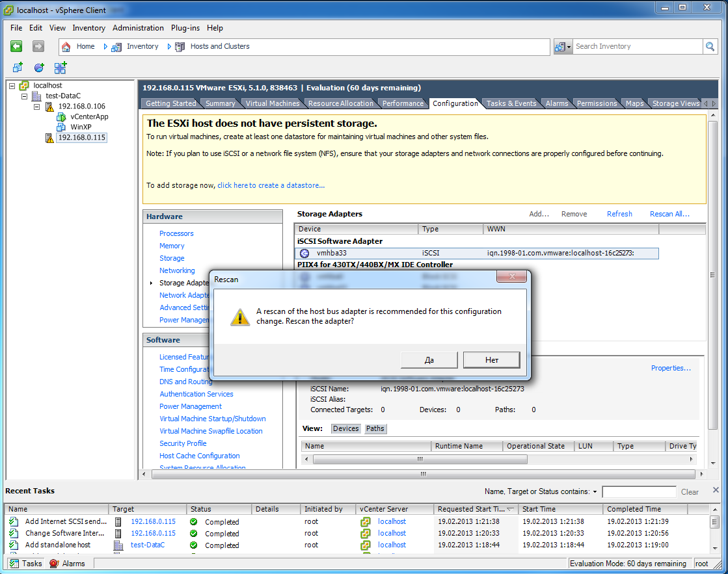Open the File menu
This screenshot has height=574, width=728.
16,28
